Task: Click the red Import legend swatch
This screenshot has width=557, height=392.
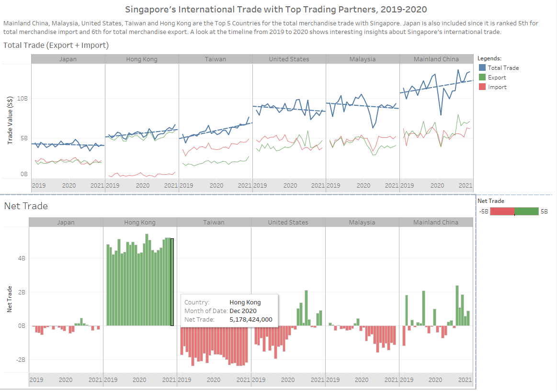Action: point(482,87)
